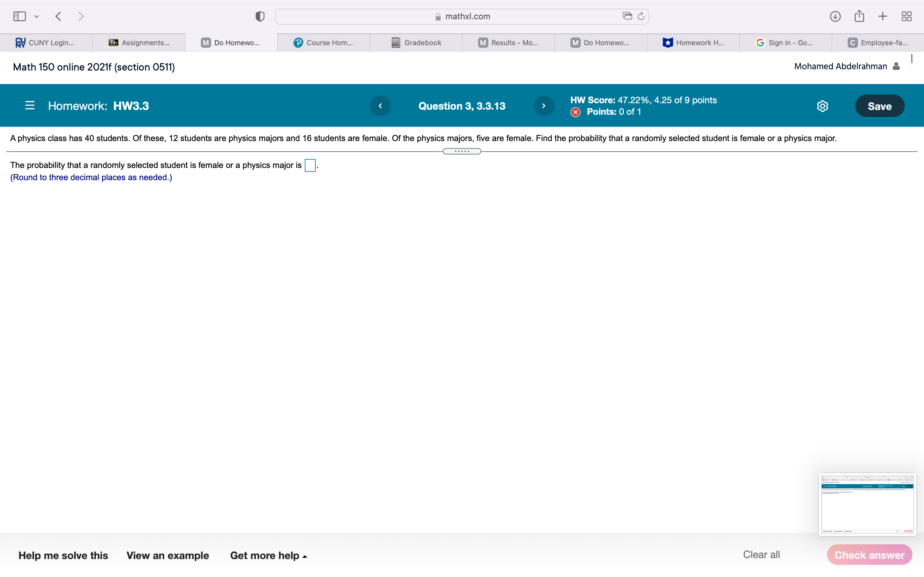The height and width of the screenshot is (577, 924).
Task: Open the screenshot preview thumbnail
Action: coord(867,504)
